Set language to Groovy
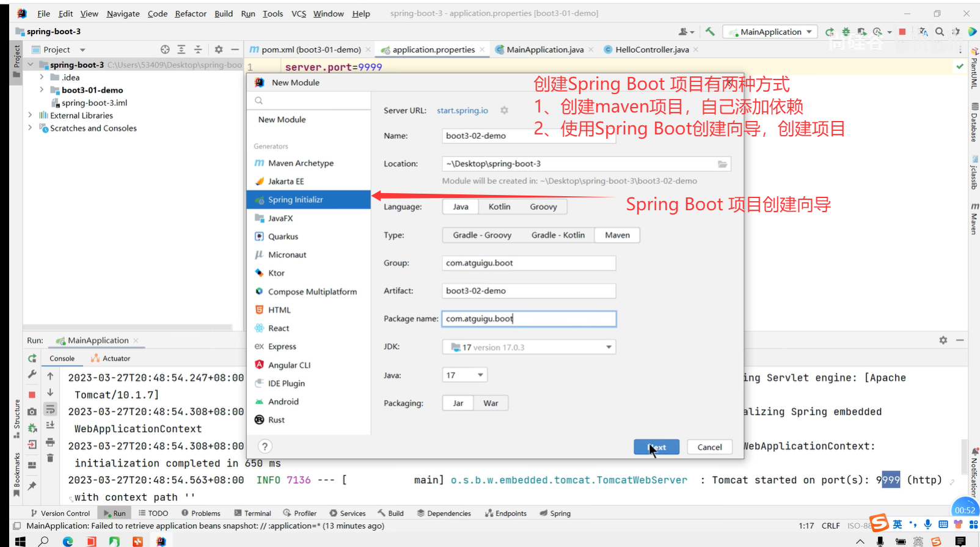Screen dimensions: 980x547 (543, 207)
